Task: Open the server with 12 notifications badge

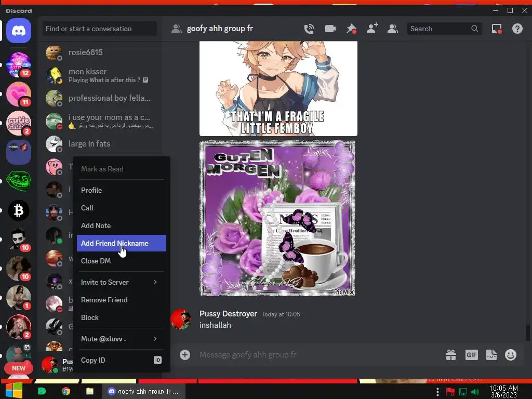Action: 19,64
